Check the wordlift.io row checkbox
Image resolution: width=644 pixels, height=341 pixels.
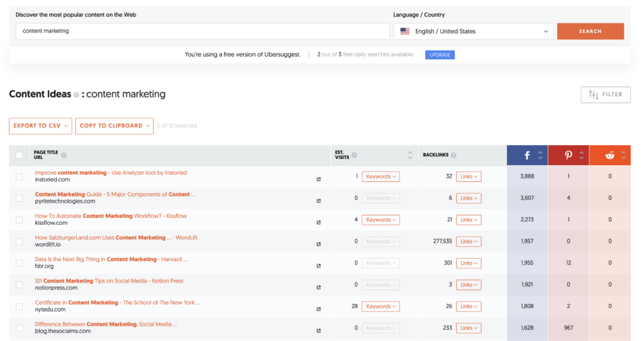pos(19,242)
